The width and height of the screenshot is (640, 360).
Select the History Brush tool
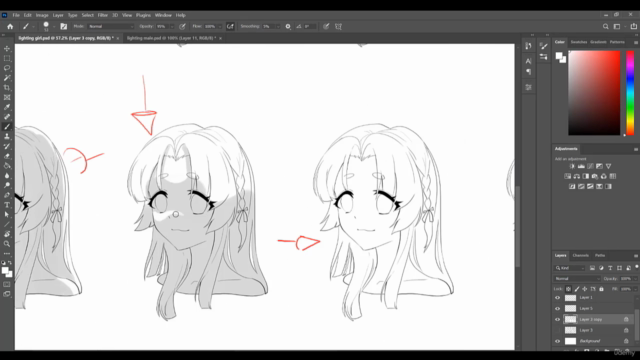pos(7,147)
